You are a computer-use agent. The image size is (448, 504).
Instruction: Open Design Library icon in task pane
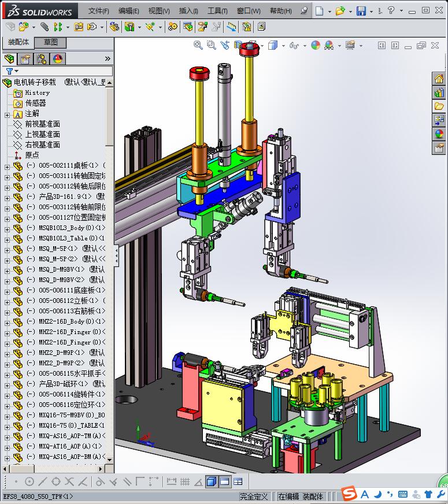tap(439, 93)
